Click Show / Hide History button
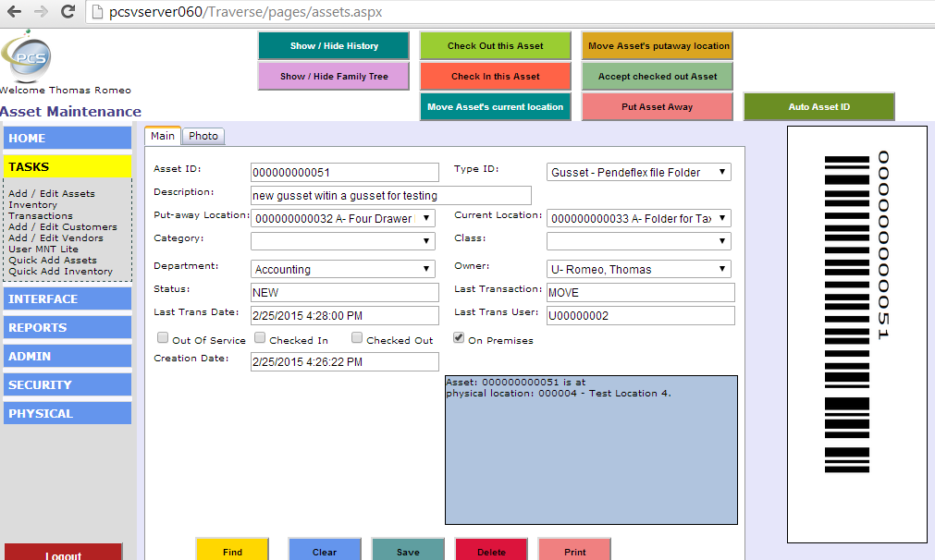 click(334, 46)
